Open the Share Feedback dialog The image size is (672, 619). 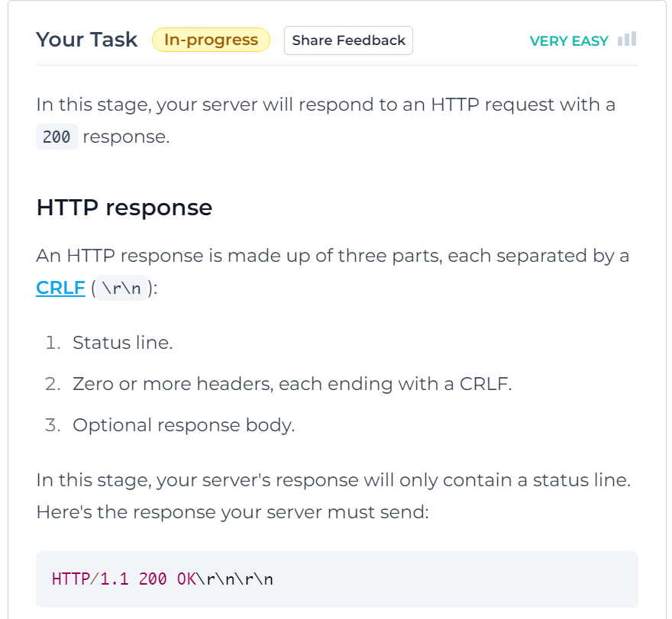(x=348, y=40)
